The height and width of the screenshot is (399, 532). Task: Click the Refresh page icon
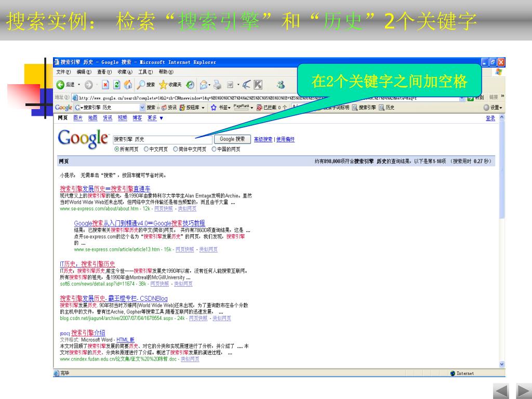tap(117, 85)
